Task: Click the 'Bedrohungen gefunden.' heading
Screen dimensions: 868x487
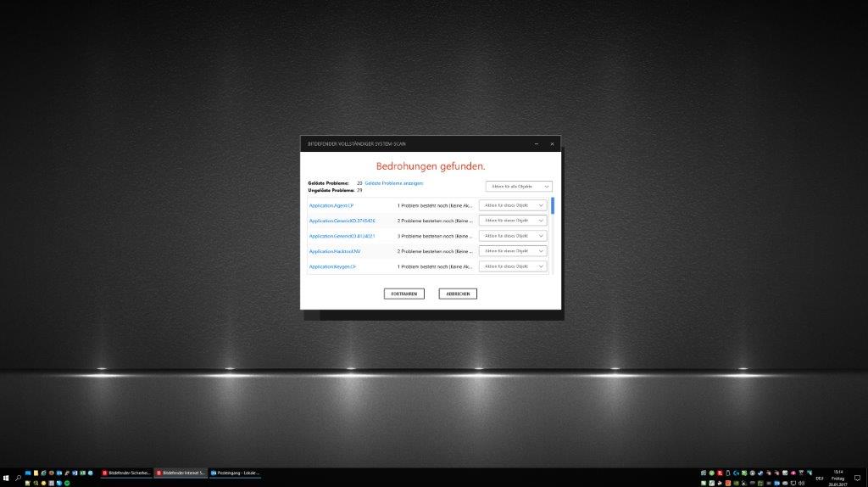Action: [x=430, y=166]
